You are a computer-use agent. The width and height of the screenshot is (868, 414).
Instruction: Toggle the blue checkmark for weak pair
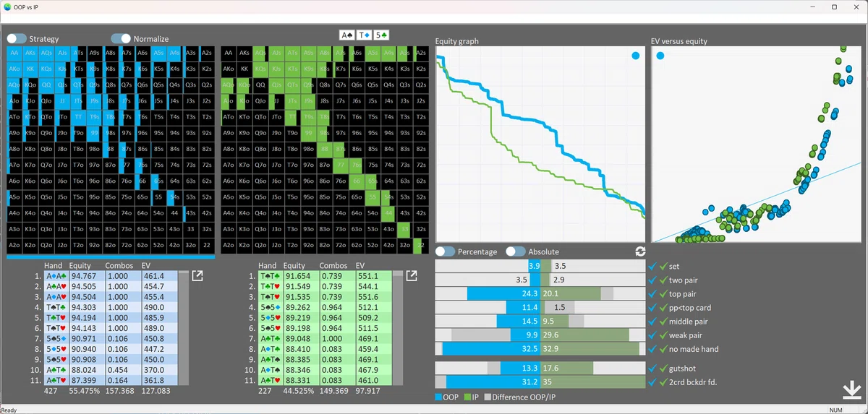(x=652, y=335)
